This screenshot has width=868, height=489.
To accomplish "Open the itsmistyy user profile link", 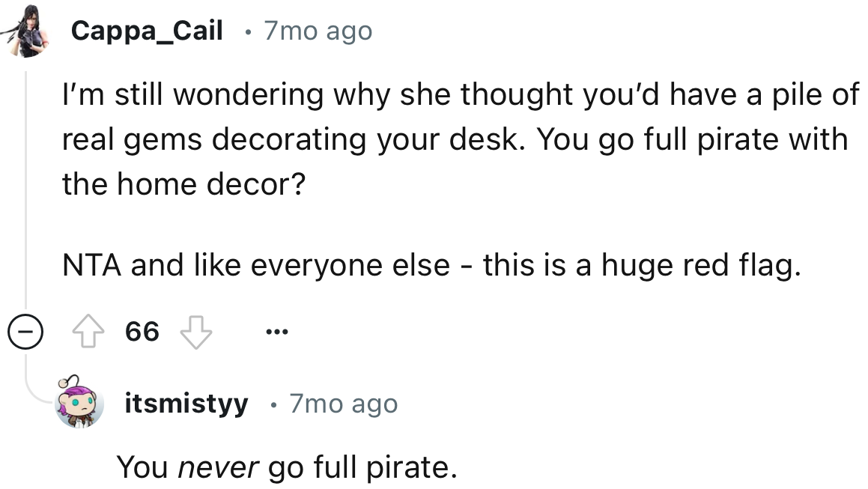I will tap(186, 404).
